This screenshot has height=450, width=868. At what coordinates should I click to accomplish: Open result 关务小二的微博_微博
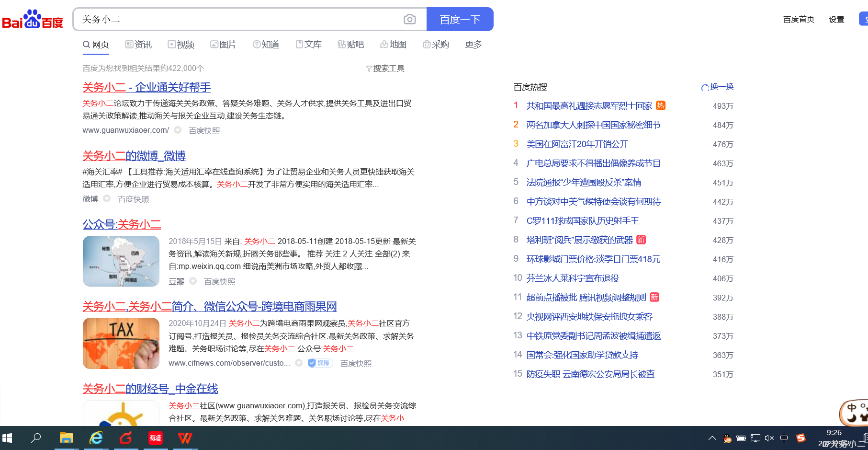pyautogui.click(x=134, y=156)
